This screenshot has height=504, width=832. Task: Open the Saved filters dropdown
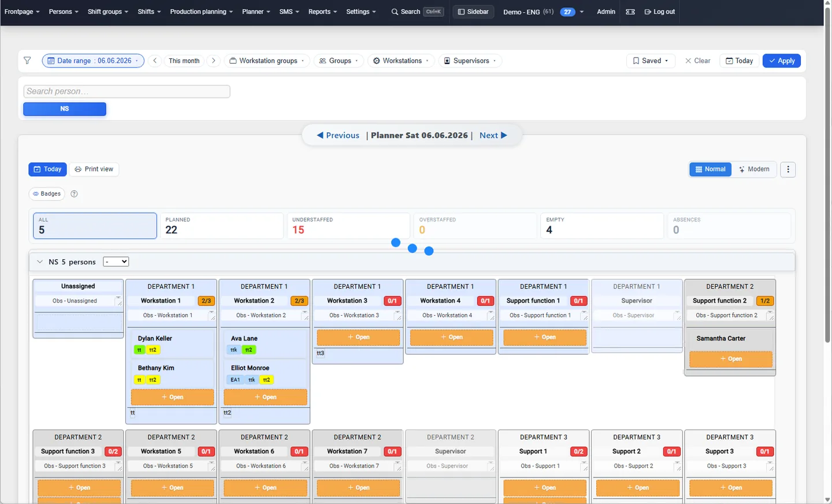pyautogui.click(x=651, y=61)
